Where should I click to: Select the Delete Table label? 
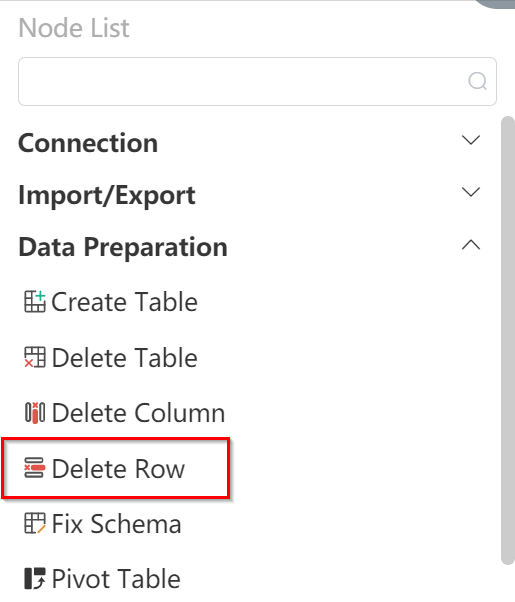(124, 357)
